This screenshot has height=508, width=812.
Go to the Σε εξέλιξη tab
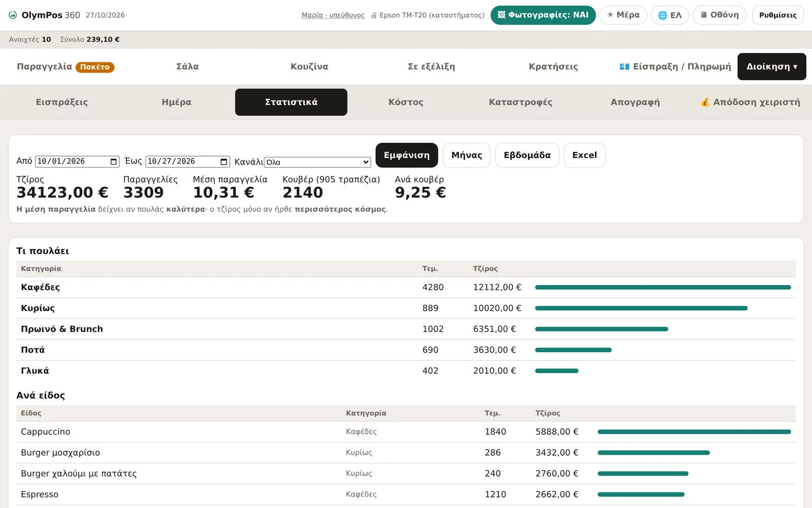pos(431,67)
